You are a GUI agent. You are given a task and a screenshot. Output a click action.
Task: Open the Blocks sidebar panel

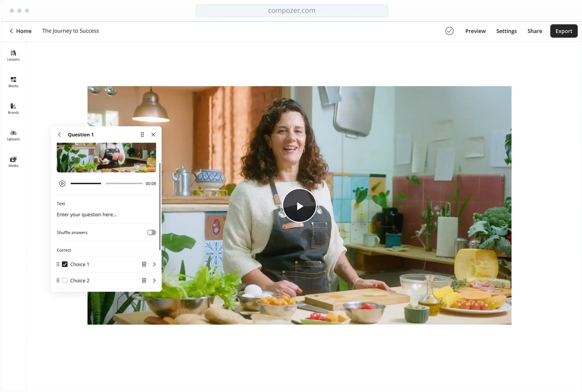(x=13, y=82)
